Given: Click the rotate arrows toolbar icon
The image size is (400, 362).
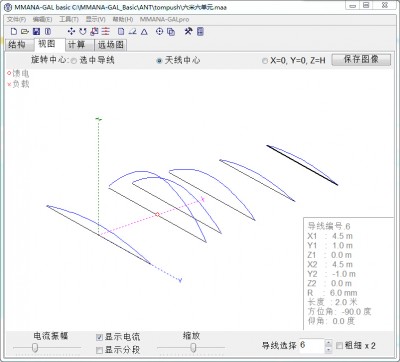Looking at the screenshot, I should pyautogui.click(x=83, y=32).
